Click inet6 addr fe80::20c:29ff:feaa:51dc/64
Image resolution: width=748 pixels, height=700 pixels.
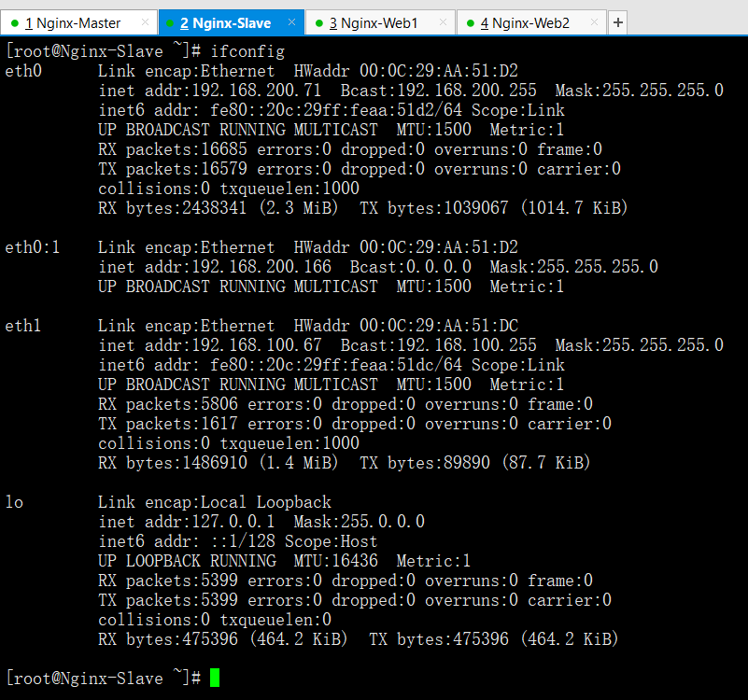280,365
